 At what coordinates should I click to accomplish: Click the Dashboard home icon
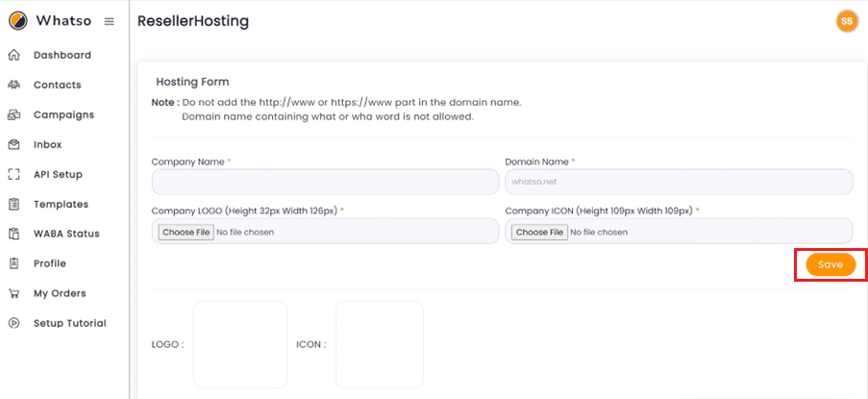pos(13,55)
